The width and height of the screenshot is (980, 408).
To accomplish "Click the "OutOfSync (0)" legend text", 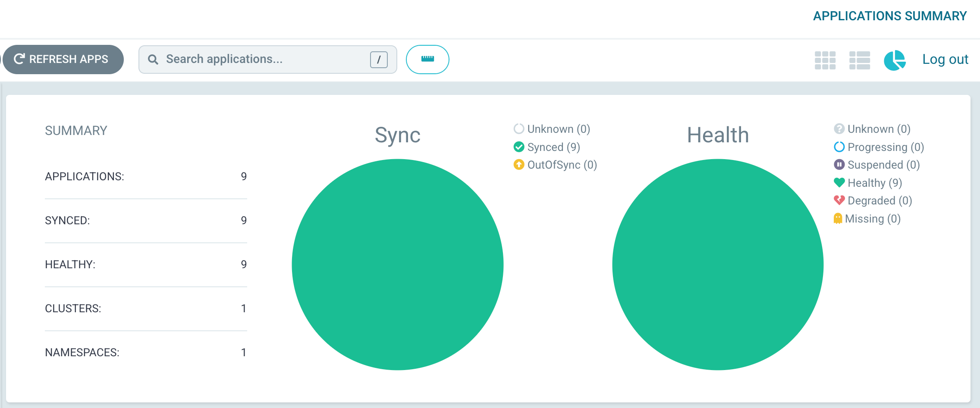I will pos(562,165).
